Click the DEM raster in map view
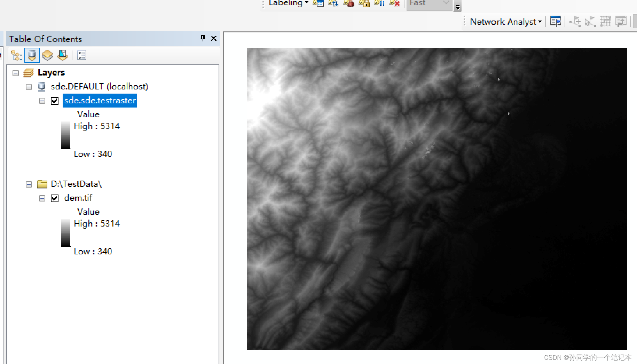 (x=437, y=198)
